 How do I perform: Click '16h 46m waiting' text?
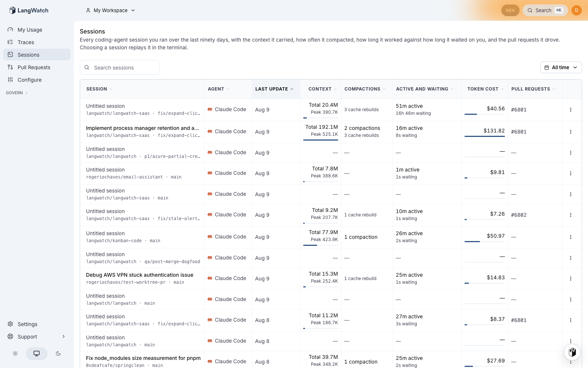point(413,113)
